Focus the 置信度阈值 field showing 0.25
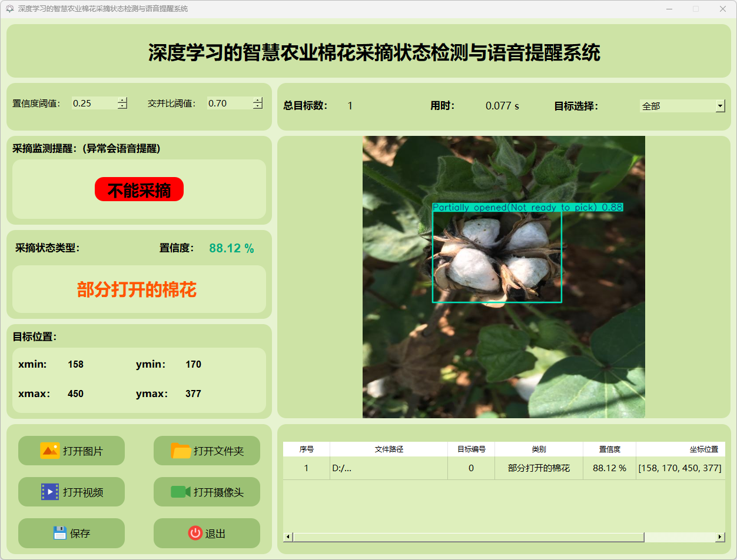 (94, 104)
